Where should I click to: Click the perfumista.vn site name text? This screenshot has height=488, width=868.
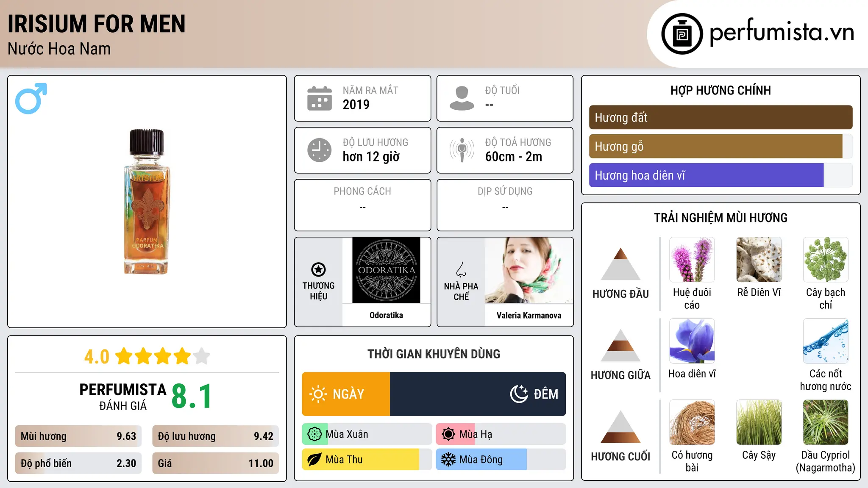tap(782, 32)
